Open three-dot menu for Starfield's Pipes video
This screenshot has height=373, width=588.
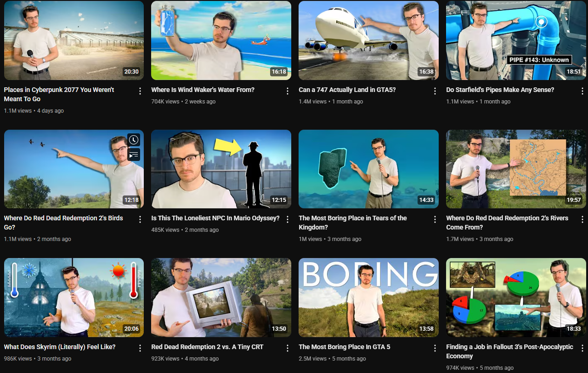point(582,91)
